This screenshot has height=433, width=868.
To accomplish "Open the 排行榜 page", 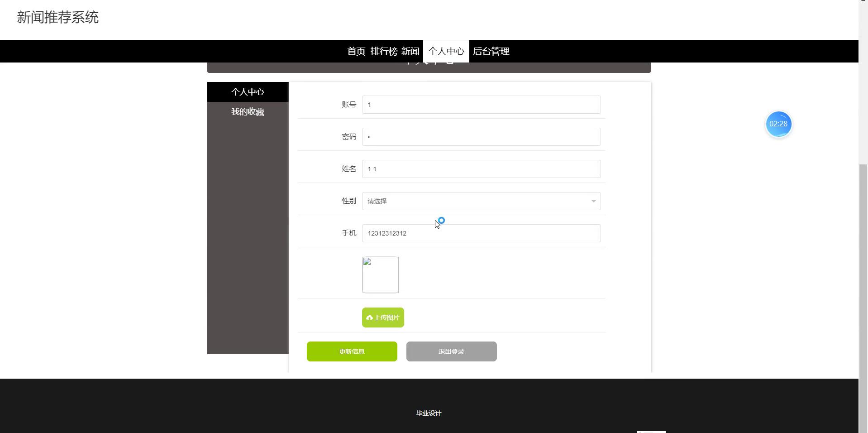I will tap(384, 51).
